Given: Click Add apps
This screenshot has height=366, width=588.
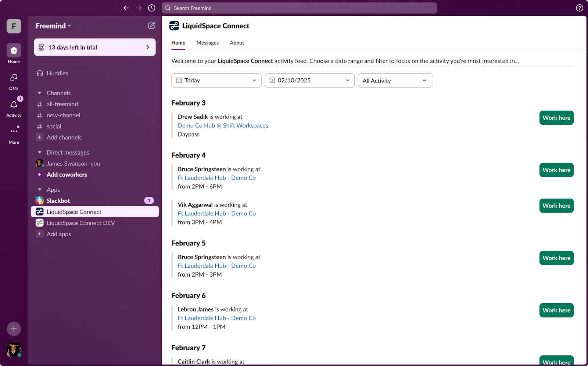Looking at the screenshot, I should 95,234.
